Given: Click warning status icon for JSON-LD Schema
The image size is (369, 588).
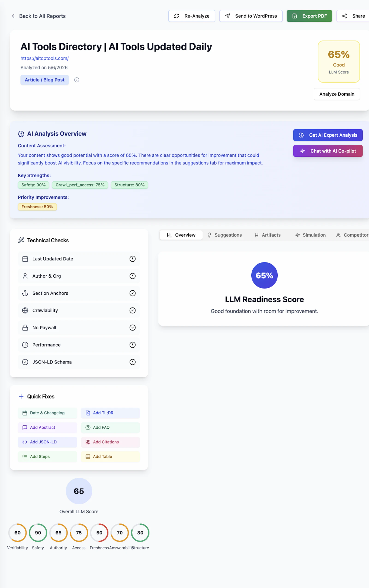Looking at the screenshot, I should pos(133,362).
